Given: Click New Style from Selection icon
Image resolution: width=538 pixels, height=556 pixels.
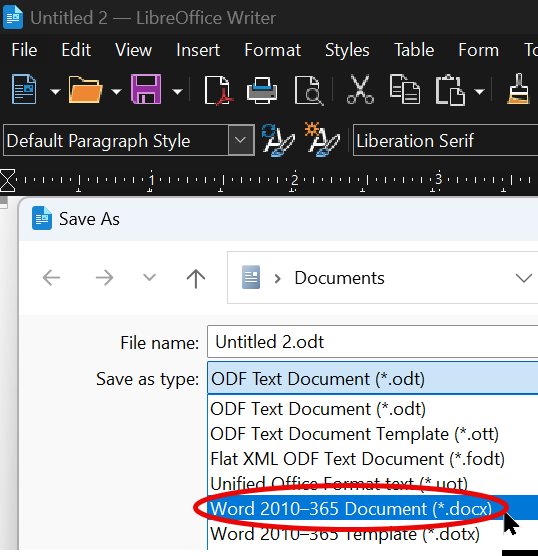Looking at the screenshot, I should (322, 140).
